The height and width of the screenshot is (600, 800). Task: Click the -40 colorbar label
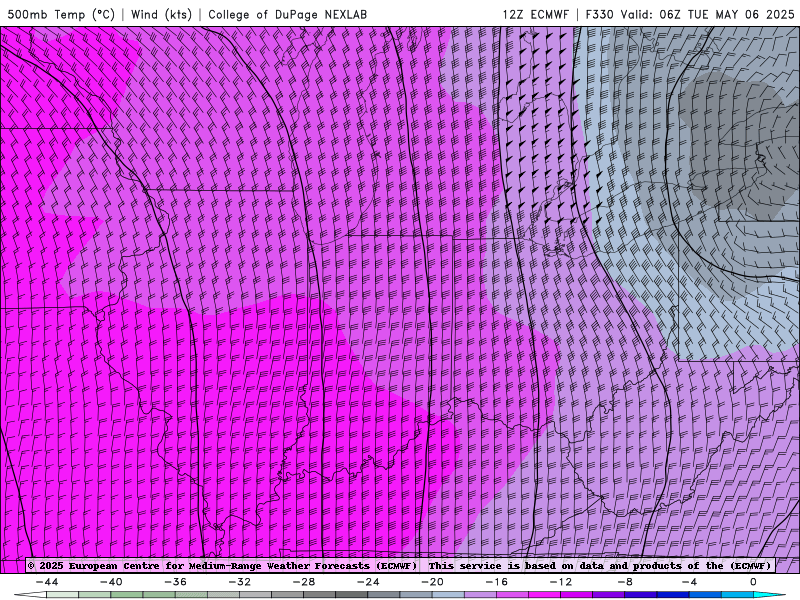111,582
